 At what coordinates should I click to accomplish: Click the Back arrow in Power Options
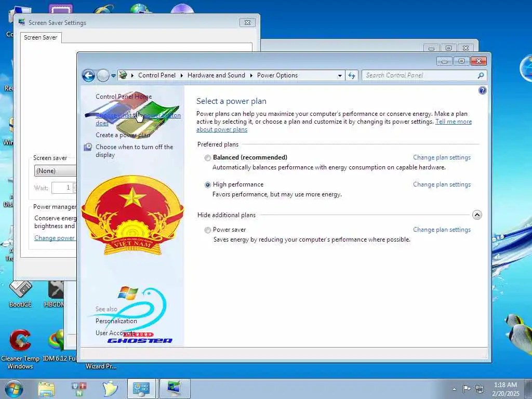(x=88, y=75)
